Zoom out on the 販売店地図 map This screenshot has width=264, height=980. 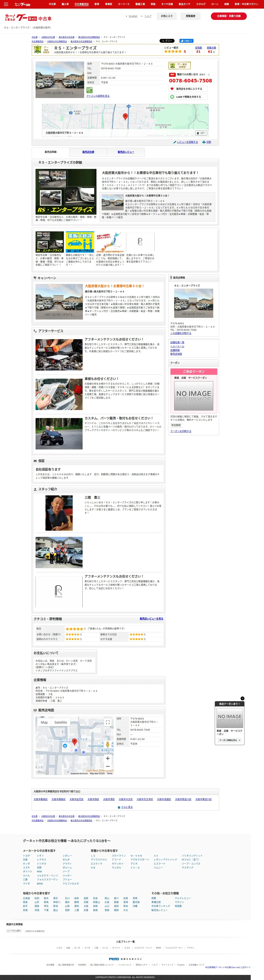tap(108, 767)
